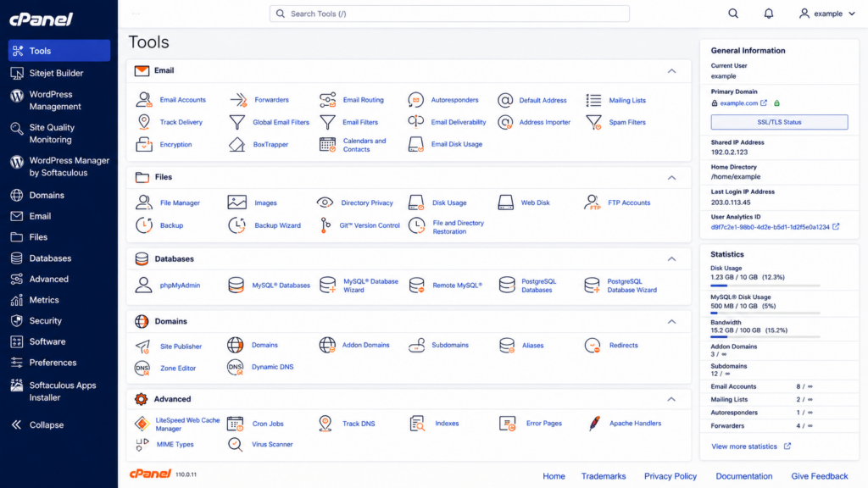Click the Bandwidth progress bar
Viewport: 868px width, 488px height.
(765, 337)
